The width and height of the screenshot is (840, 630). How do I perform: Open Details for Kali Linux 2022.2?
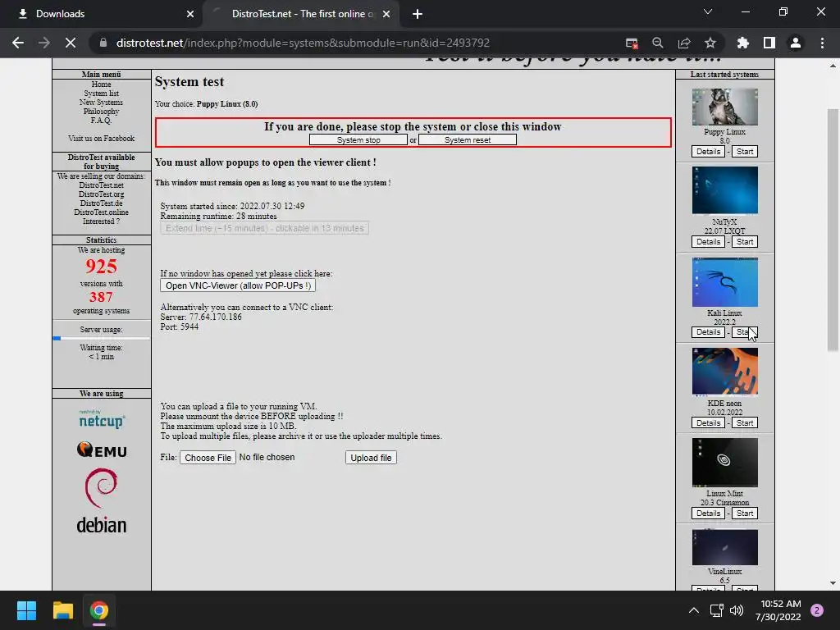coord(708,332)
